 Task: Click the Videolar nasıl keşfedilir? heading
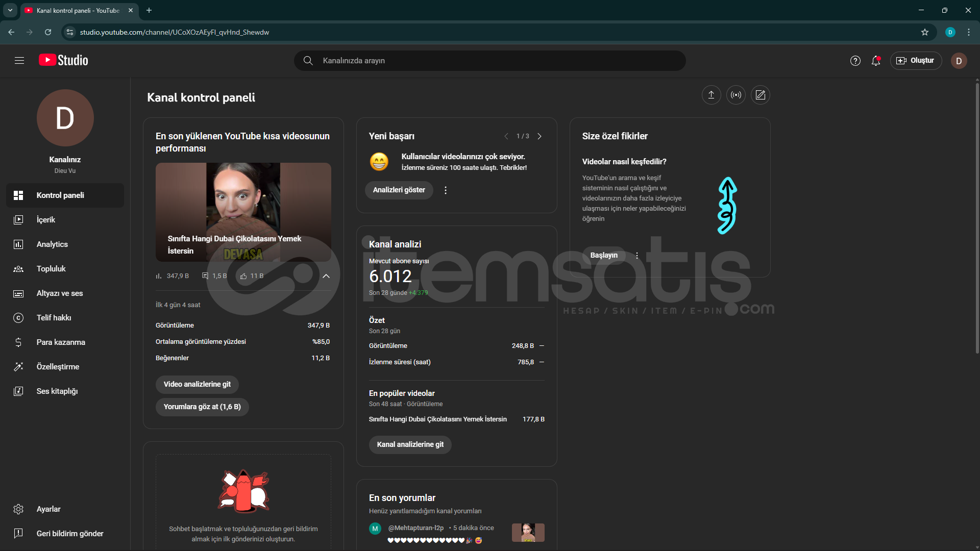624,162
